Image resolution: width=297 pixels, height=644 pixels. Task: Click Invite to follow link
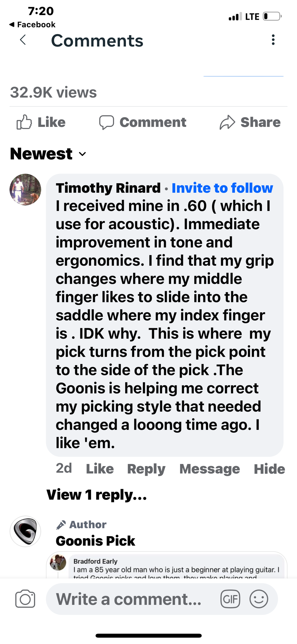click(222, 188)
